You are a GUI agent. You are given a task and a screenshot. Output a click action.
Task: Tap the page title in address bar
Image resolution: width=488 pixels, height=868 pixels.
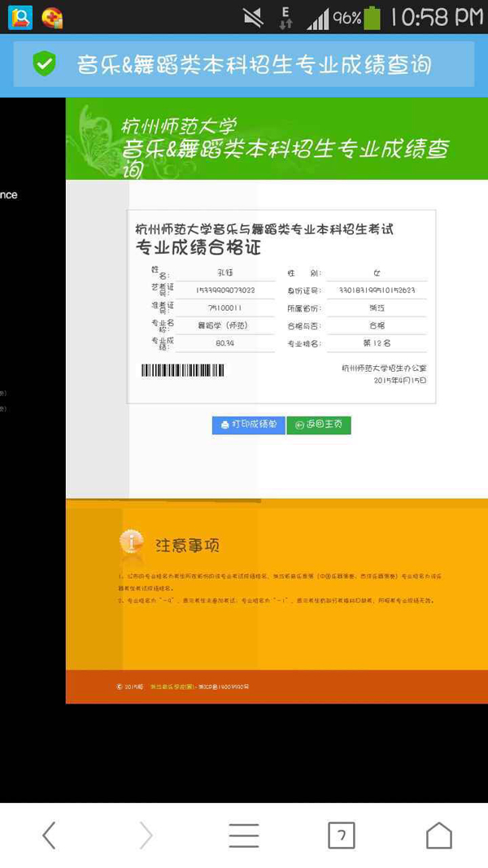[254, 65]
